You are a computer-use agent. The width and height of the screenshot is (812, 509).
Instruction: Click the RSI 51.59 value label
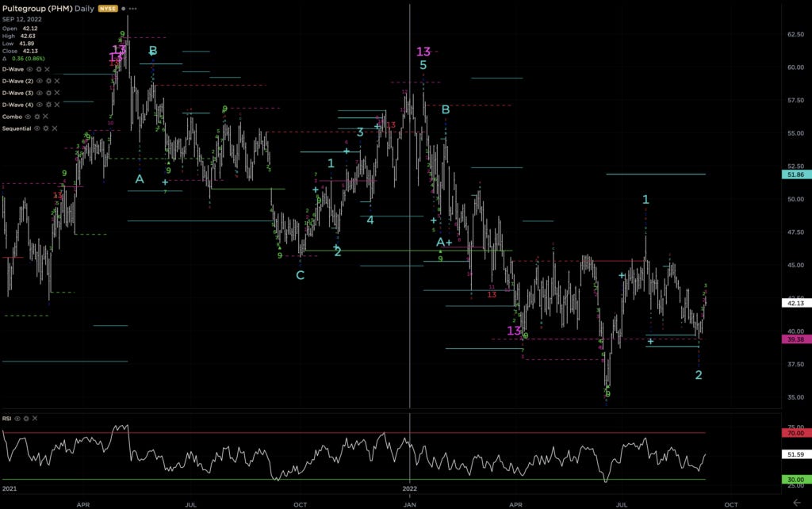796,454
